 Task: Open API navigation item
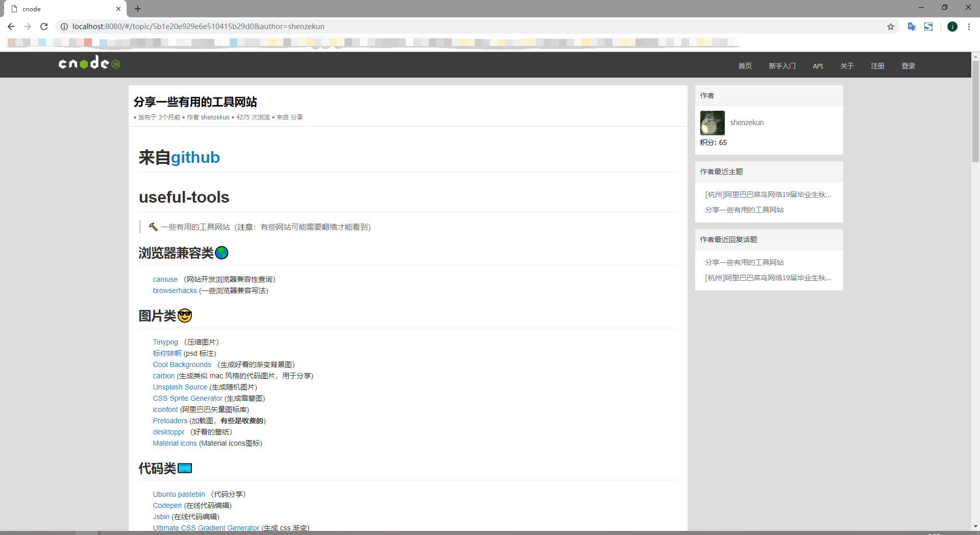point(818,66)
